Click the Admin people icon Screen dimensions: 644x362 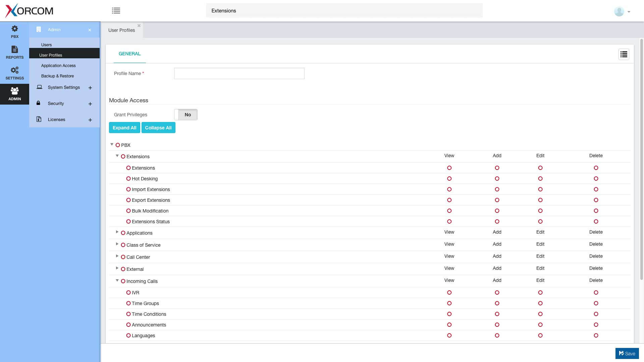click(x=15, y=91)
